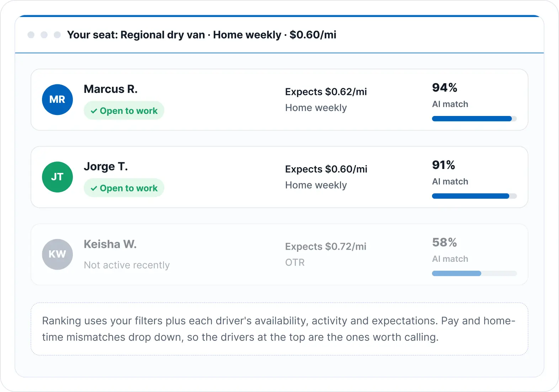Click "Home weekly" under Jorge T.'s expected pay
This screenshot has height=392, width=559.
316,185
